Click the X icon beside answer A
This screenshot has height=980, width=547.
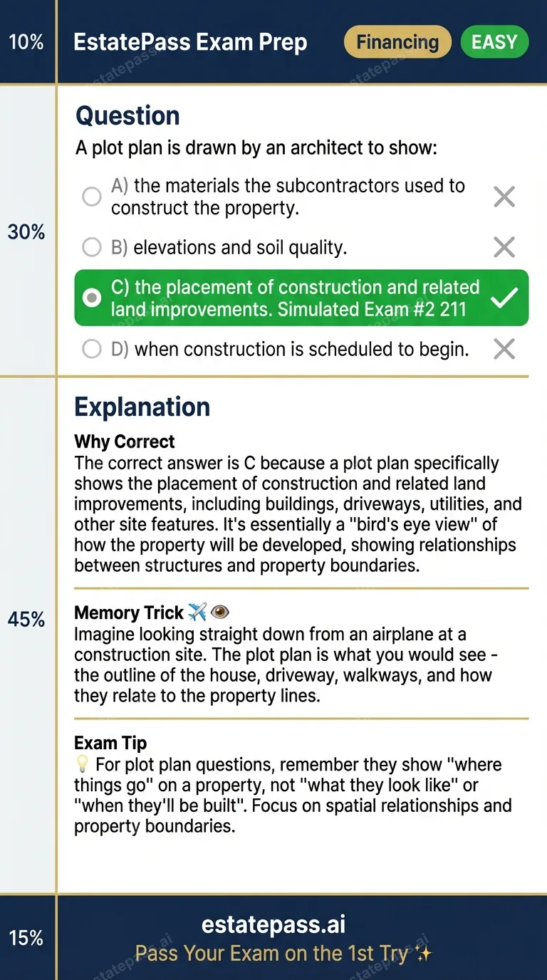tap(504, 197)
